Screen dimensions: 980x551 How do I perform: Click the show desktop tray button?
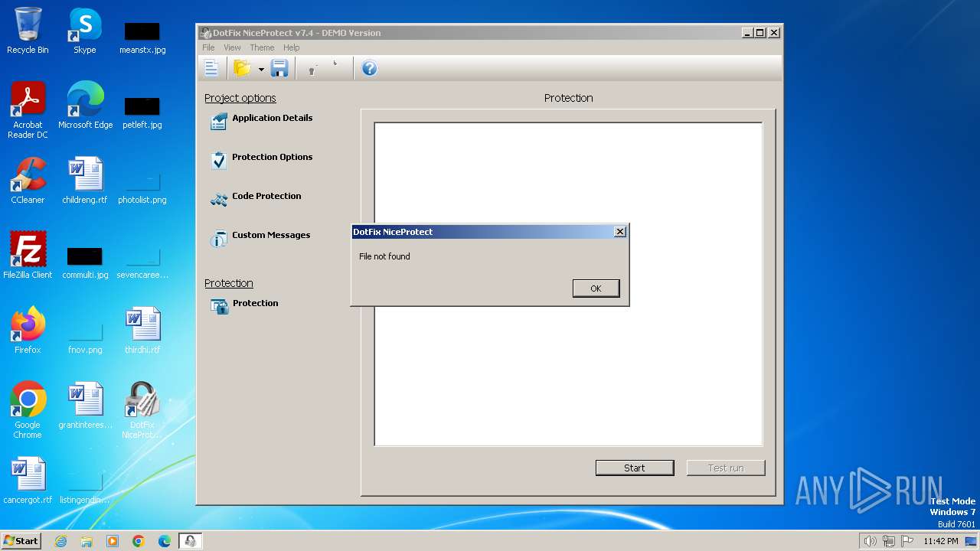972,541
